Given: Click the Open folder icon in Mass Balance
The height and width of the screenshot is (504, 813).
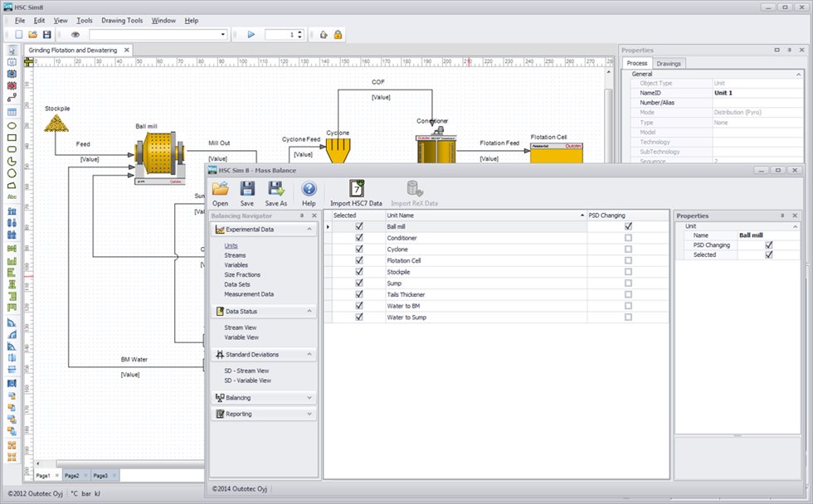Looking at the screenshot, I should click(x=220, y=189).
